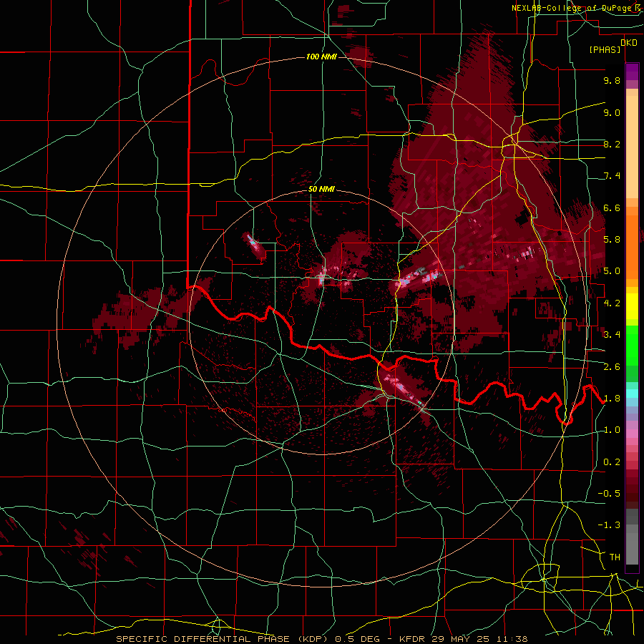Pick the cyan segment of the color bar
Screen dimensions: 644x644
click(632, 394)
